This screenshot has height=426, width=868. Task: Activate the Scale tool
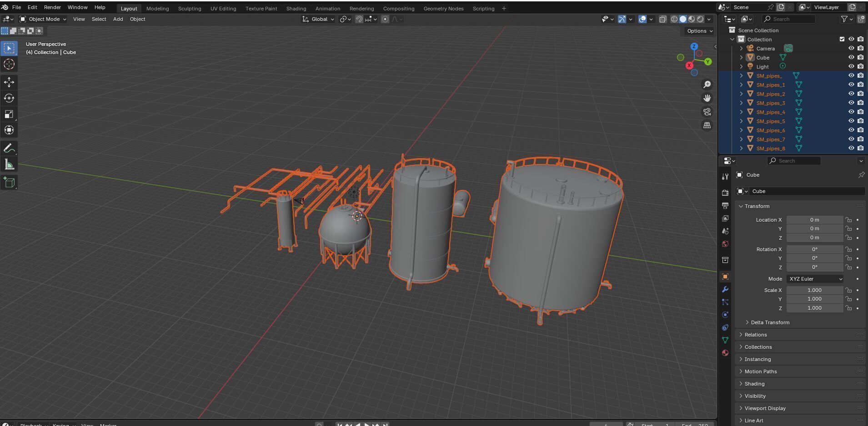point(9,114)
